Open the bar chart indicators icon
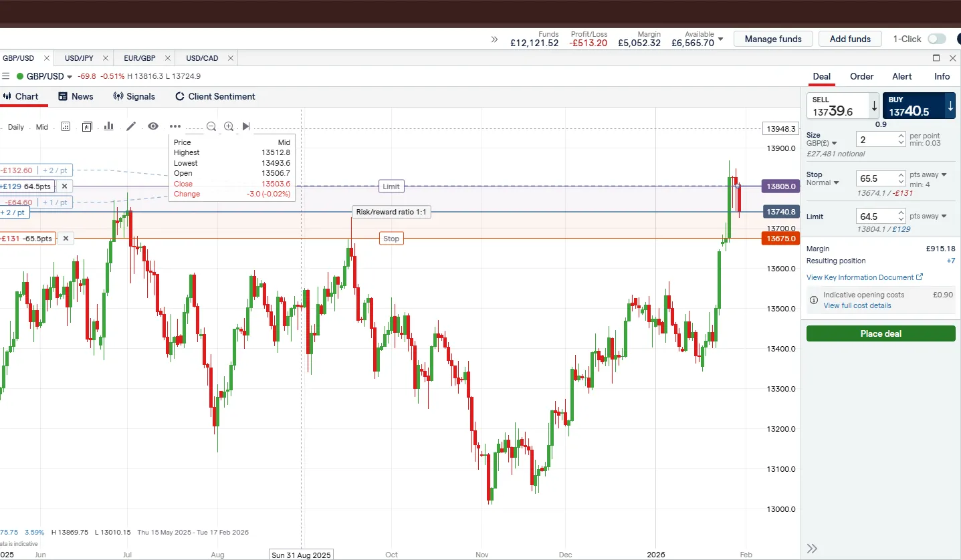The height and width of the screenshot is (560, 961). click(108, 126)
